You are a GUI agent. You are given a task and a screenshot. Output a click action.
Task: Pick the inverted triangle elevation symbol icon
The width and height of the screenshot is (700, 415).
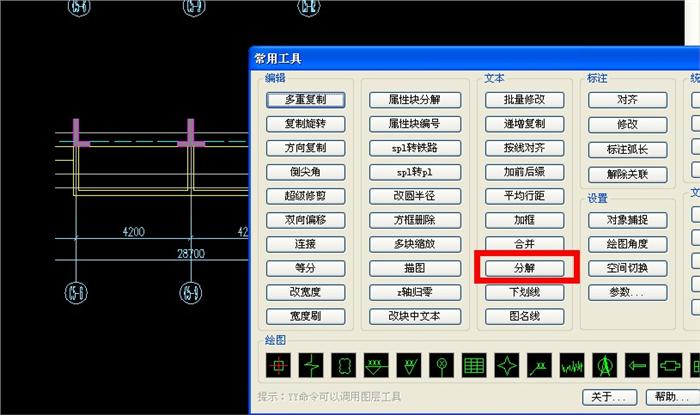tap(408, 365)
